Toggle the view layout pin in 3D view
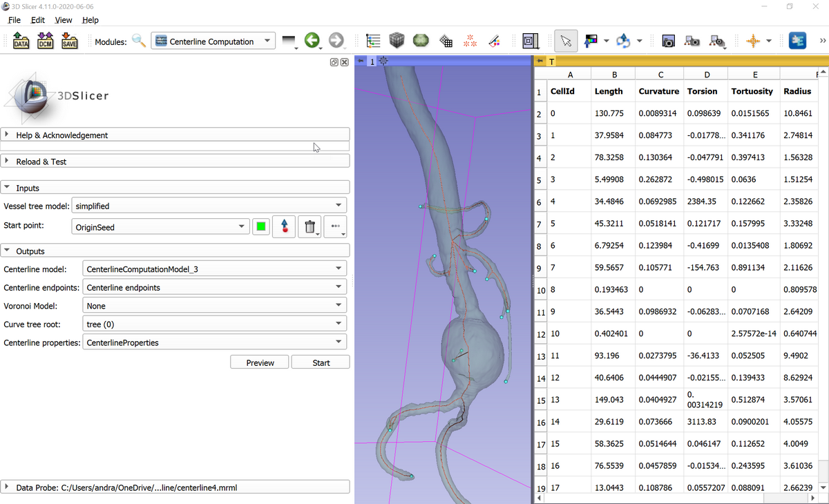The image size is (829, 504). point(360,61)
